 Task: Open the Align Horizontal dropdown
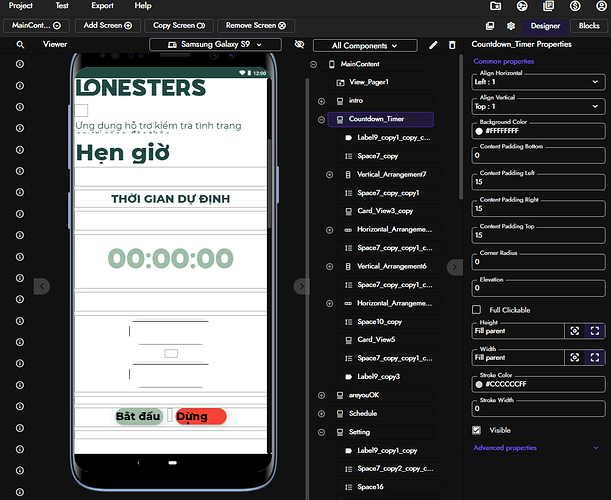pos(540,82)
